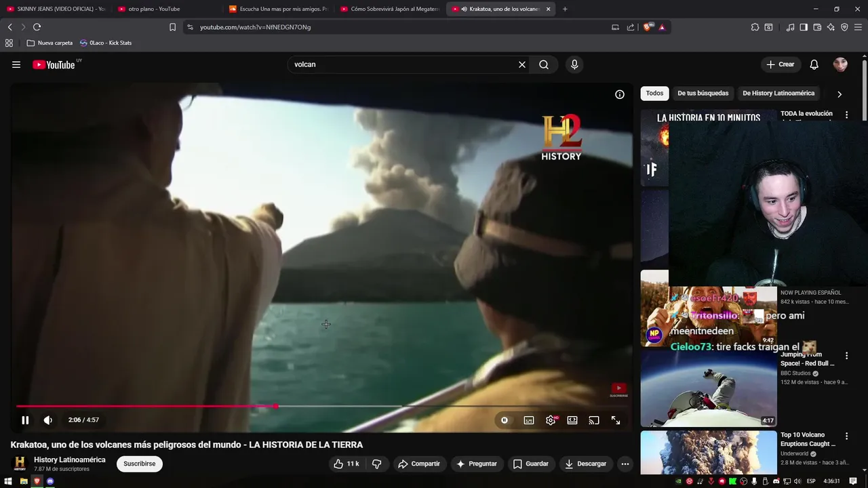
Task: Mute the video volume
Action: [48, 420]
